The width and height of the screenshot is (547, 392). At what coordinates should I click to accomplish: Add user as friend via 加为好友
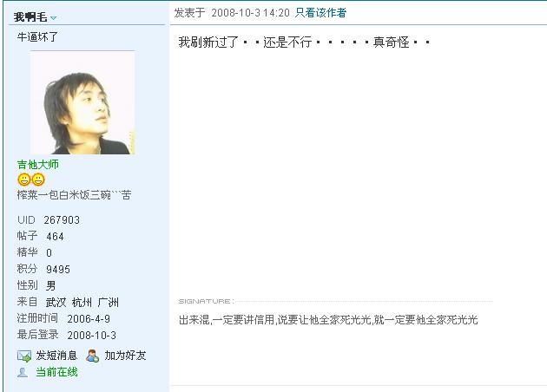click(125, 356)
